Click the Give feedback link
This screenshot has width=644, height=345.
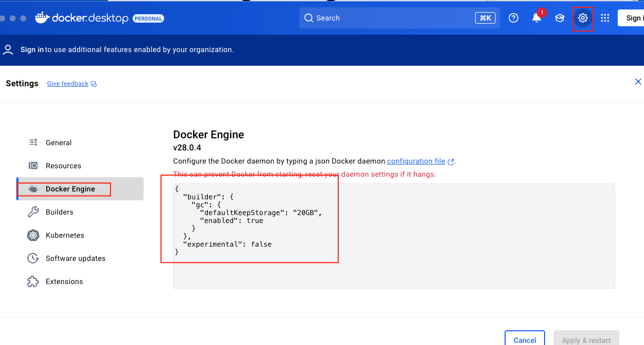[x=67, y=84]
